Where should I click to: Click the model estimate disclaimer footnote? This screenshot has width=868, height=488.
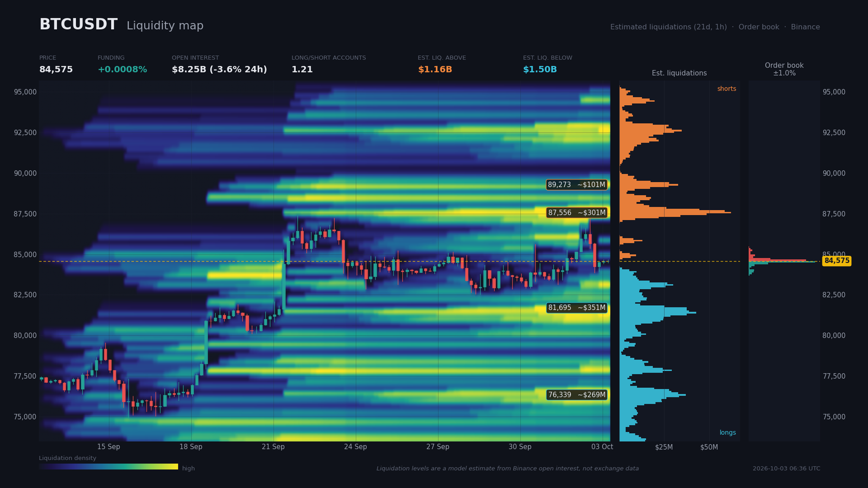(508, 468)
